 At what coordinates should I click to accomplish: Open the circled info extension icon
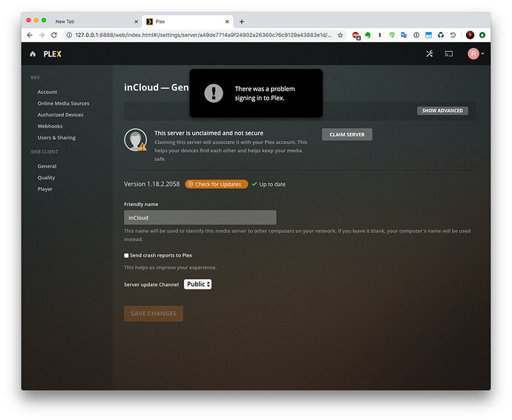pos(416,35)
